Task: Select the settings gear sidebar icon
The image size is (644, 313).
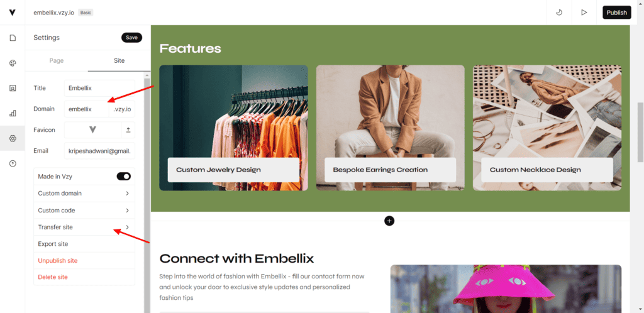Action: 13,138
